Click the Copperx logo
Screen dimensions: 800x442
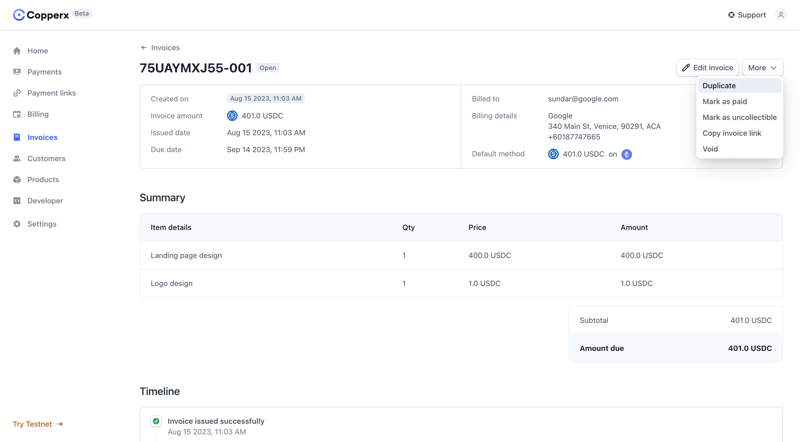41,15
